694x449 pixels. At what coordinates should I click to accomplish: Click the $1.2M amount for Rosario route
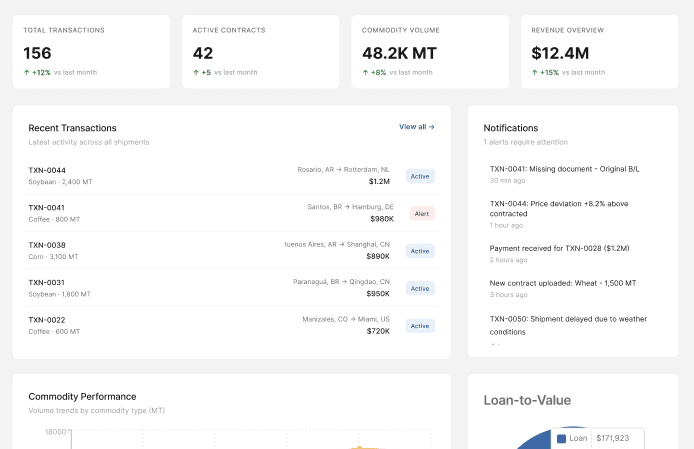(379, 181)
